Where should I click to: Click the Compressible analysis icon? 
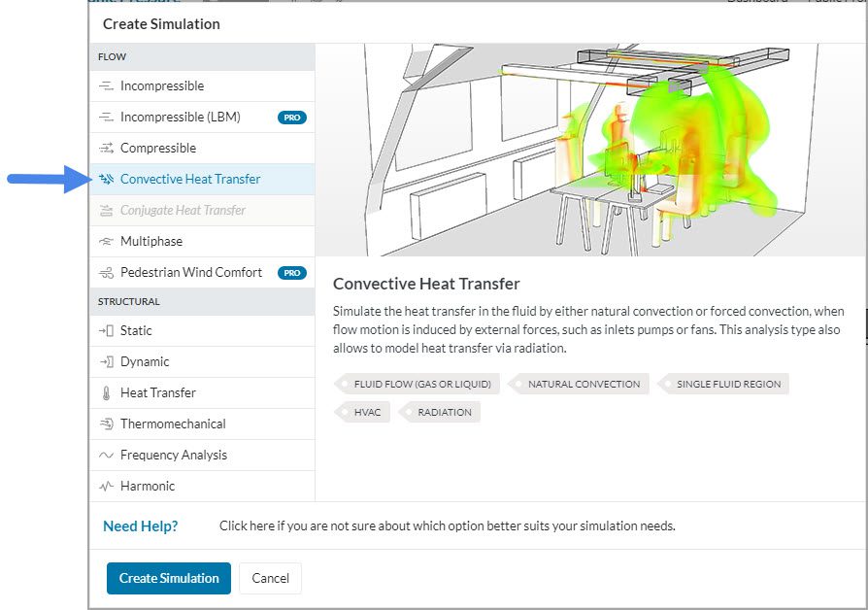(x=106, y=149)
